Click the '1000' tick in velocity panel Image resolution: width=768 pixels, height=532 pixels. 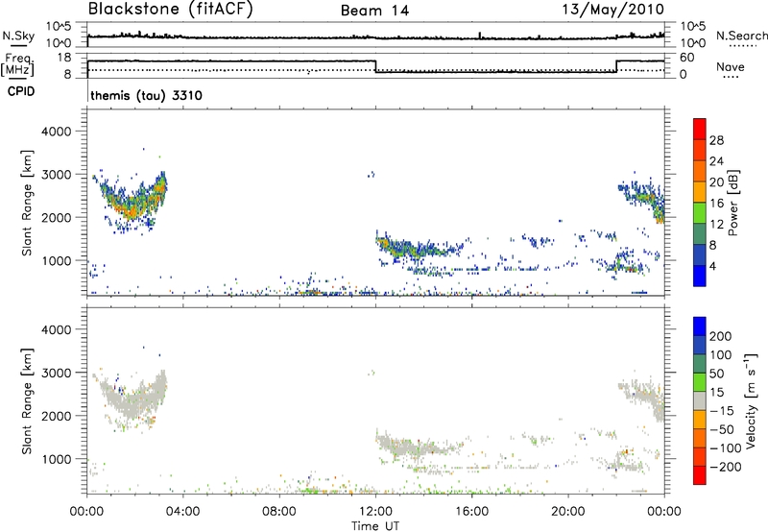click(x=56, y=459)
